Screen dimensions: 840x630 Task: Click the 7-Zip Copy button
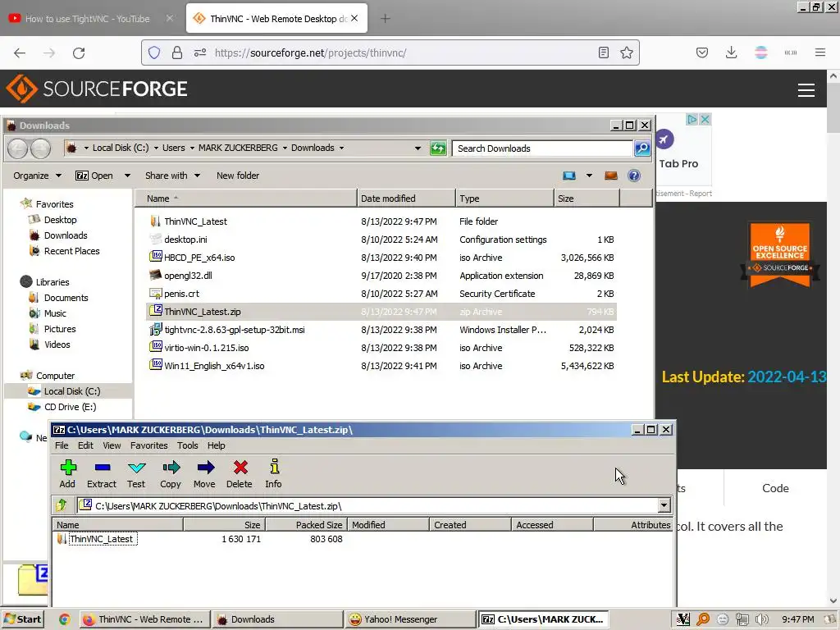171,474
